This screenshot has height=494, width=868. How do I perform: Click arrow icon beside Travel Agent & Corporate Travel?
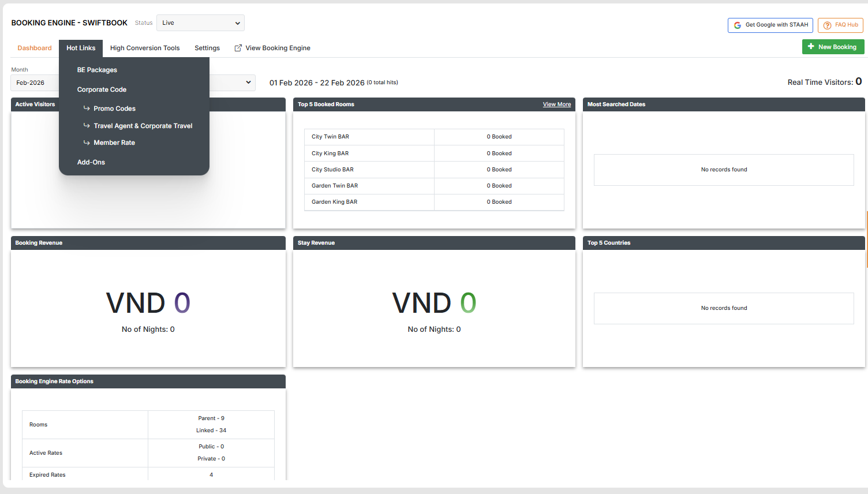click(87, 126)
